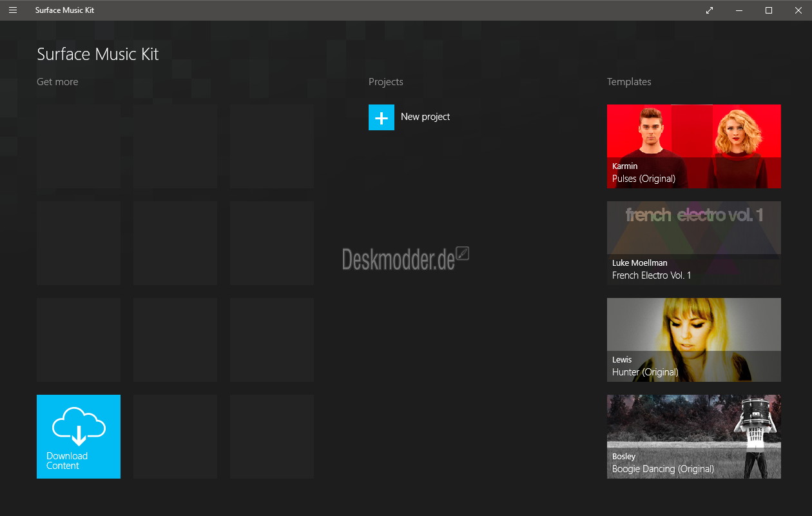Screen dimensions: 812x516
Task: Click the Download Content cloud tile
Action: pyautogui.click(x=79, y=437)
